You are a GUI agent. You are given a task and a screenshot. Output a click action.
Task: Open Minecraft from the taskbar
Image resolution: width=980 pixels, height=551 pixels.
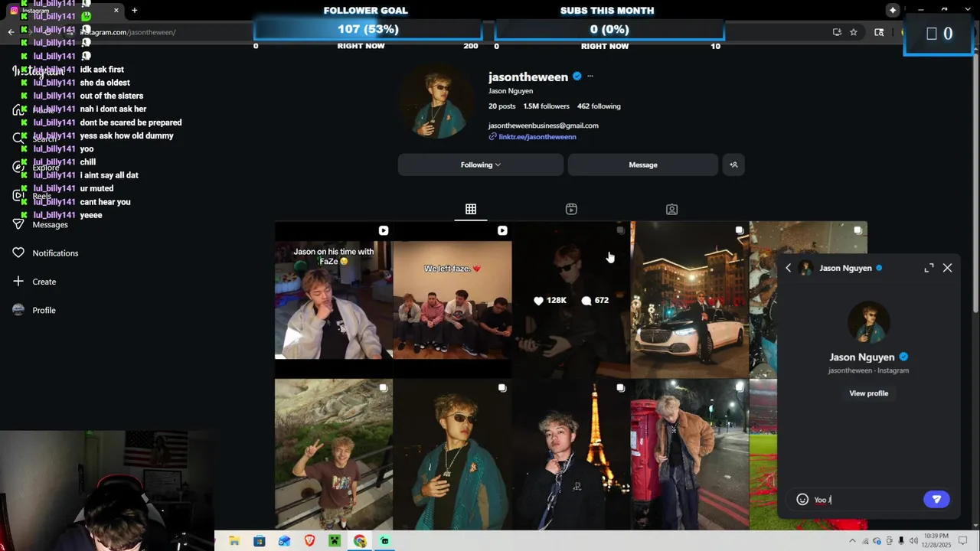(x=335, y=541)
